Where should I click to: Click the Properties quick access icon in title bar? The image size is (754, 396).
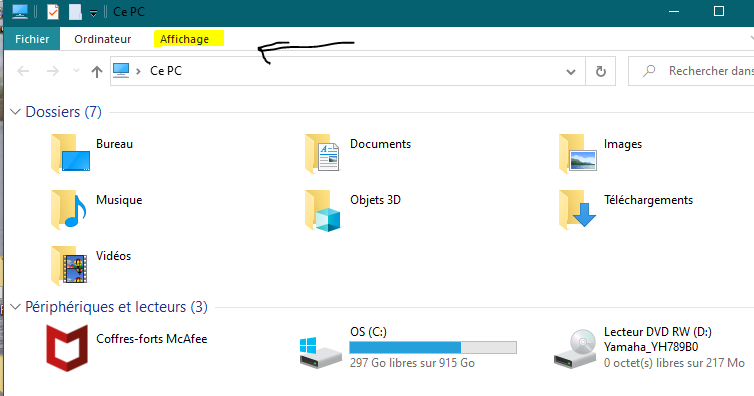pyautogui.click(x=53, y=12)
